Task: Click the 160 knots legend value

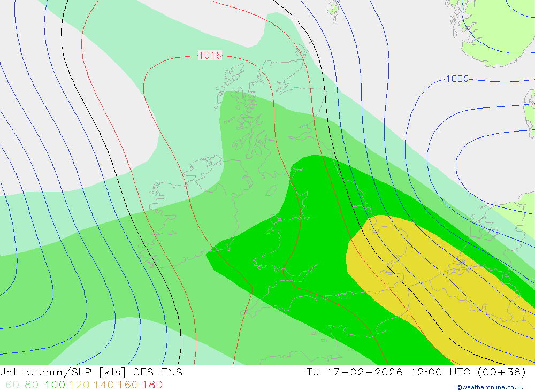Action: pos(128,385)
